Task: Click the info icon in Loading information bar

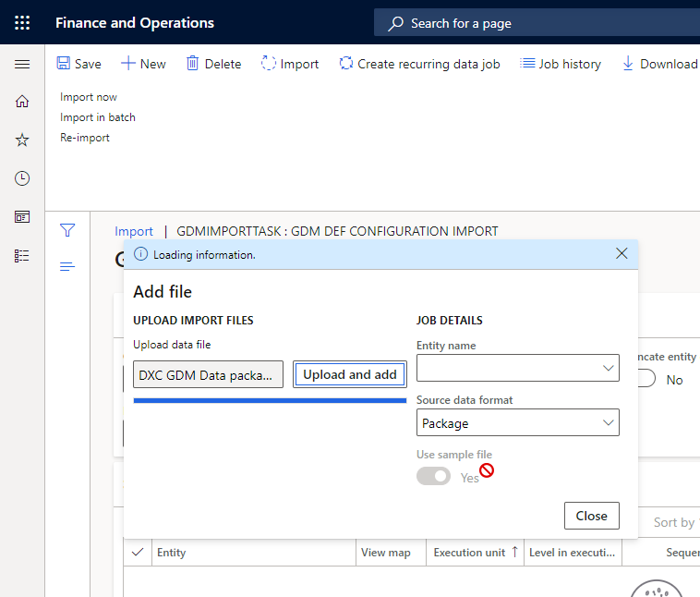Action: pos(140,254)
